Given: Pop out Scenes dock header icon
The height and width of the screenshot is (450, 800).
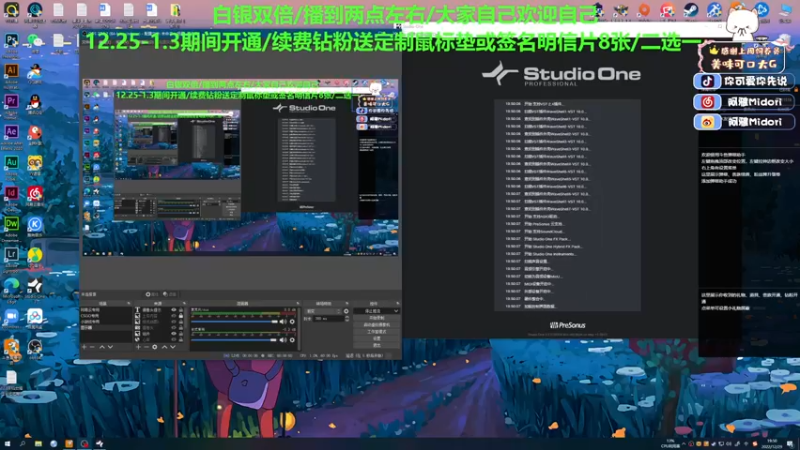Looking at the screenshot, I should coord(129,303).
